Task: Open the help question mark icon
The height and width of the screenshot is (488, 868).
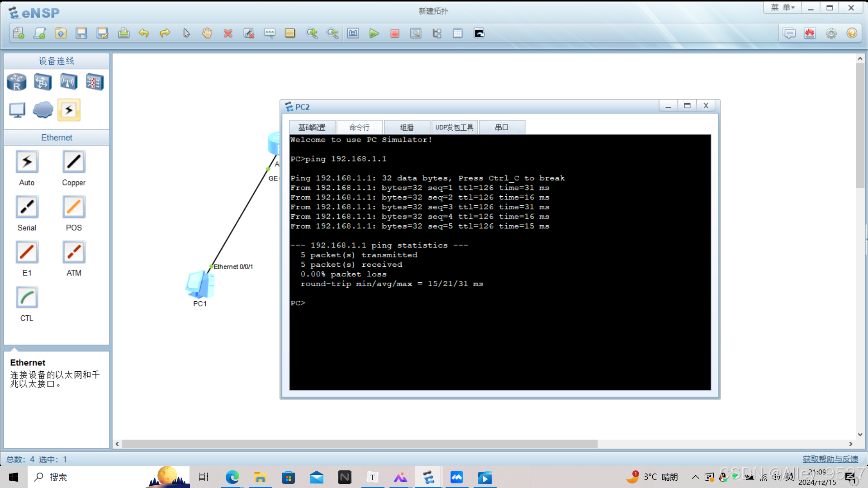Action: point(852,33)
